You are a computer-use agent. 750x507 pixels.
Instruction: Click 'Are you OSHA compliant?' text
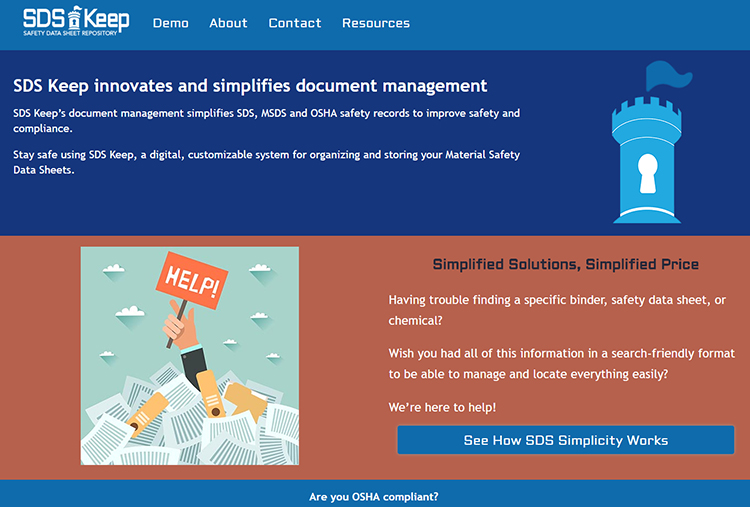coord(374,497)
